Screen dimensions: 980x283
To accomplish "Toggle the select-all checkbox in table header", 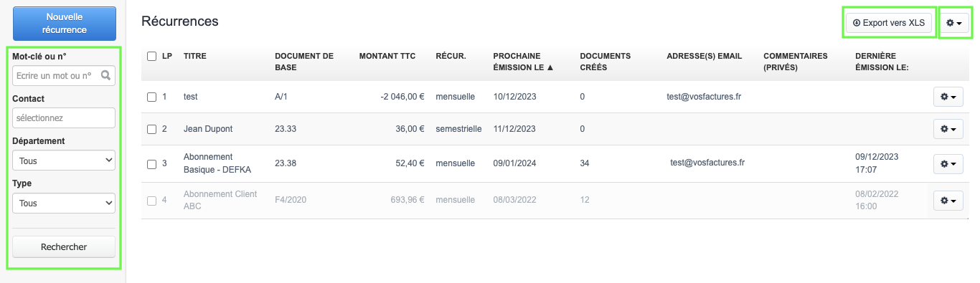I will 151,56.
